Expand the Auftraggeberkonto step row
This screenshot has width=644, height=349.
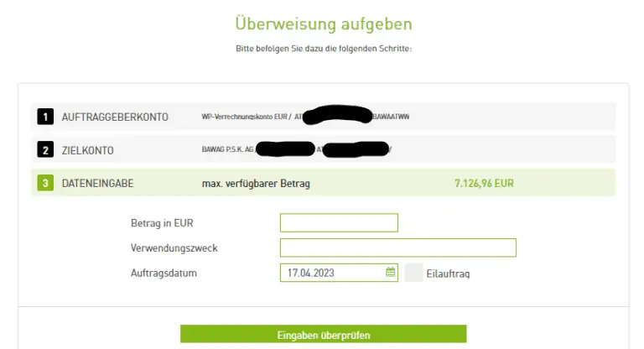(323, 117)
